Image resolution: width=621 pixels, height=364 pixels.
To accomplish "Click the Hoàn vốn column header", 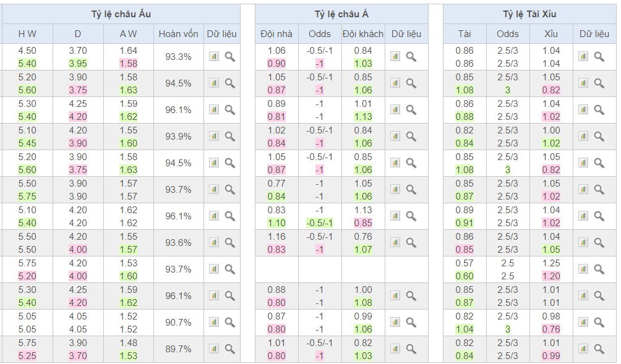I will [x=178, y=34].
